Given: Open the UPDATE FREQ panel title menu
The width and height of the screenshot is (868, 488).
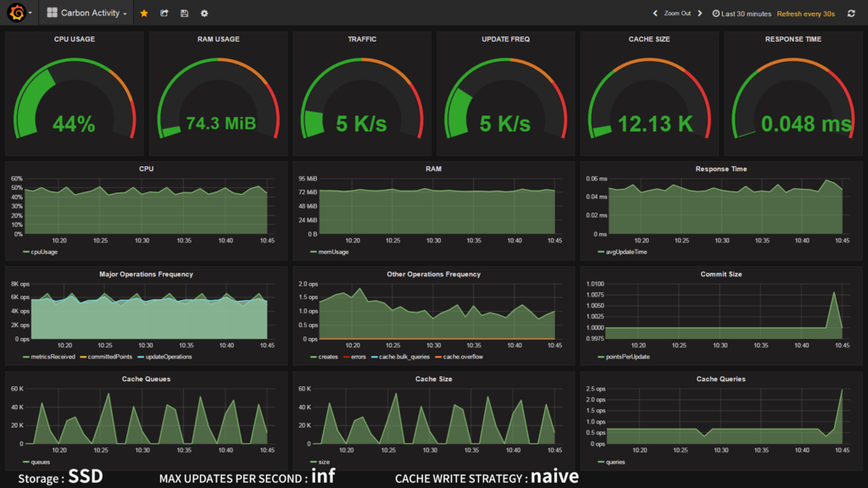Looking at the screenshot, I should point(505,39).
